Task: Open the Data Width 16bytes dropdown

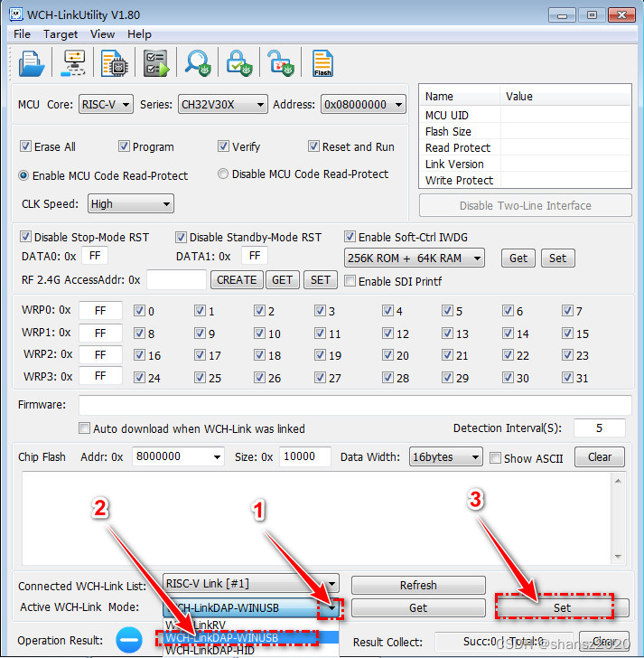Action: (x=445, y=456)
